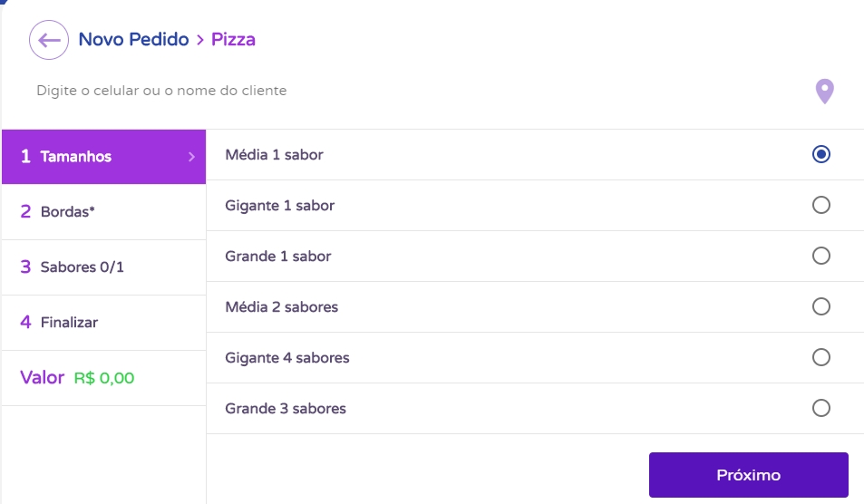The width and height of the screenshot is (864, 504).
Task: Focus the customer phone or name field
Action: point(363,91)
